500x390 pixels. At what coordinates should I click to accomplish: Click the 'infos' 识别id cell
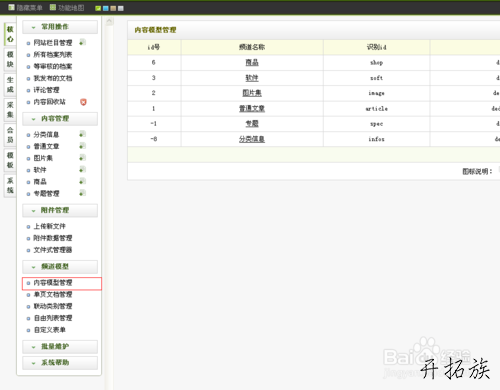click(x=376, y=139)
